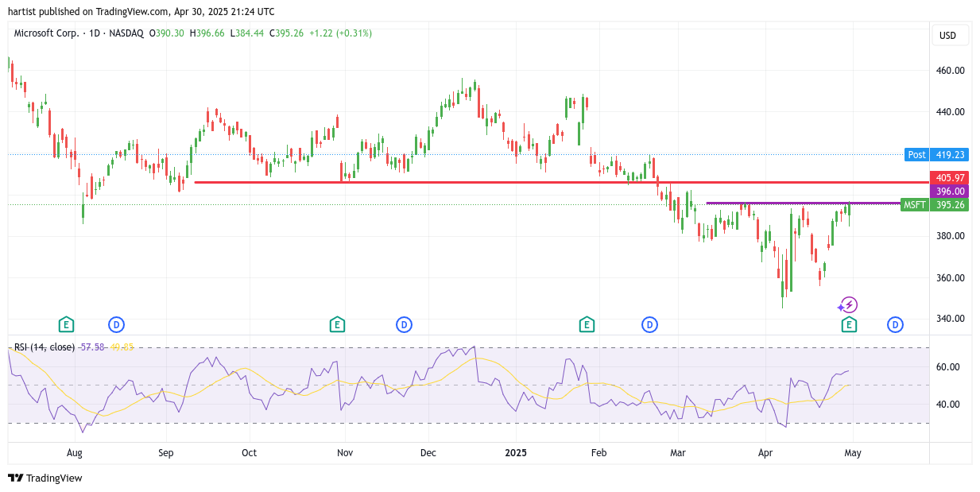The height and width of the screenshot is (492, 980).
Task: Click the high value H396.66
Action: (207, 33)
